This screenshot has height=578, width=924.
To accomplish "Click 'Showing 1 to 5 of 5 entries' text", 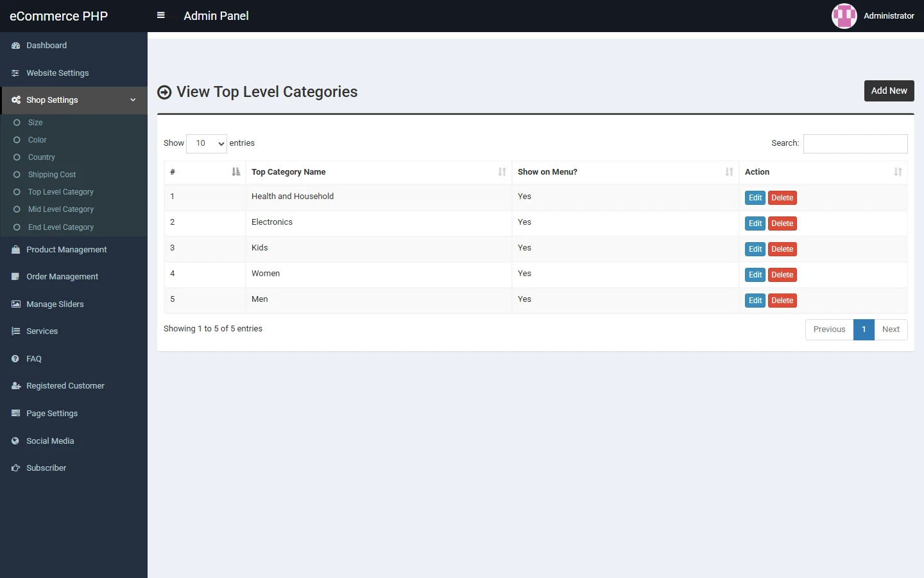I will point(213,329).
